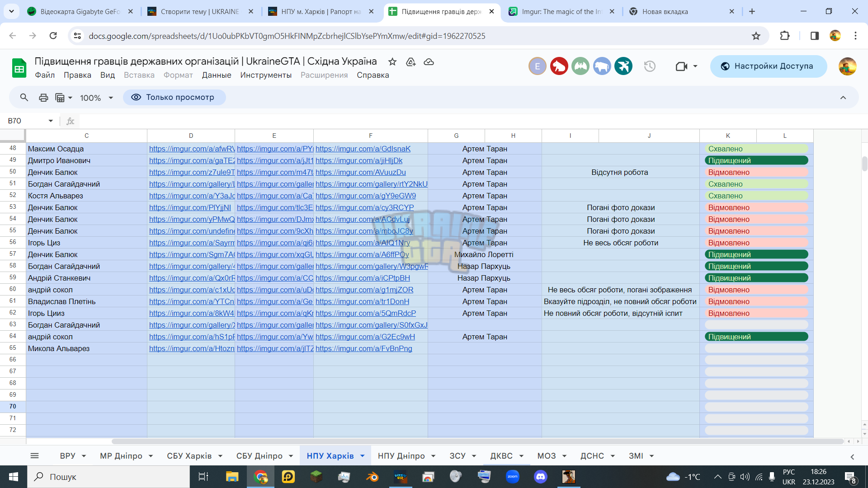Open Windows notification center
The height and width of the screenshot is (488, 868).
(x=850, y=477)
